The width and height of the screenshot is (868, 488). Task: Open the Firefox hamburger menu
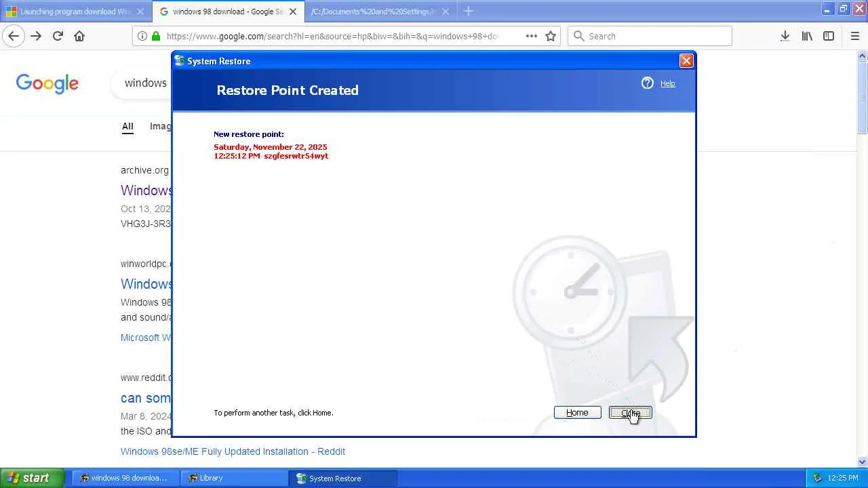tap(854, 36)
